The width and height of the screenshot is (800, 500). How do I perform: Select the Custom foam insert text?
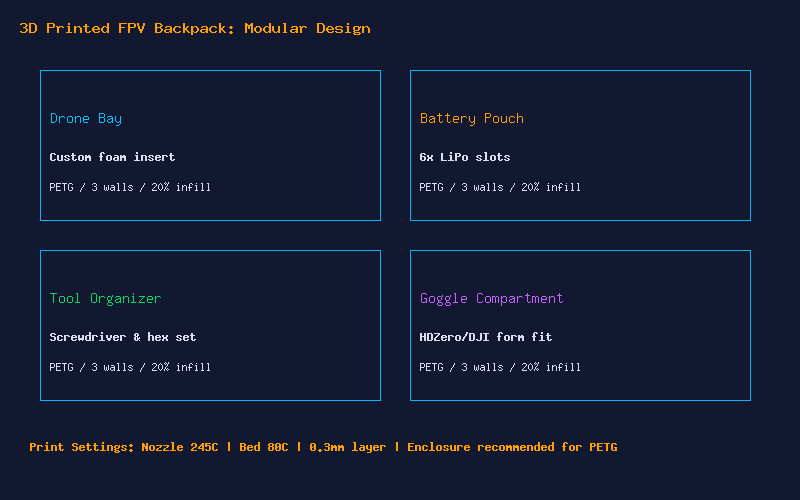click(112, 157)
